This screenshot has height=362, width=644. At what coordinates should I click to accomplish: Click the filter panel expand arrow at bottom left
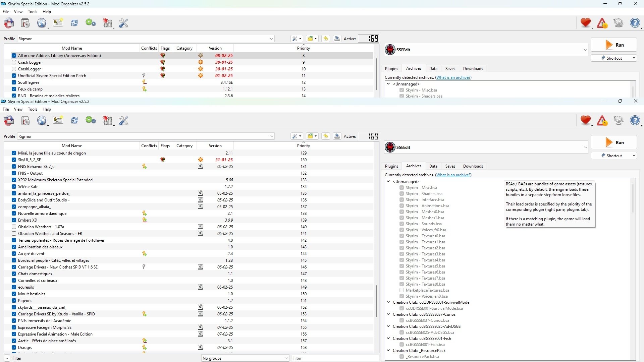(x=7, y=358)
